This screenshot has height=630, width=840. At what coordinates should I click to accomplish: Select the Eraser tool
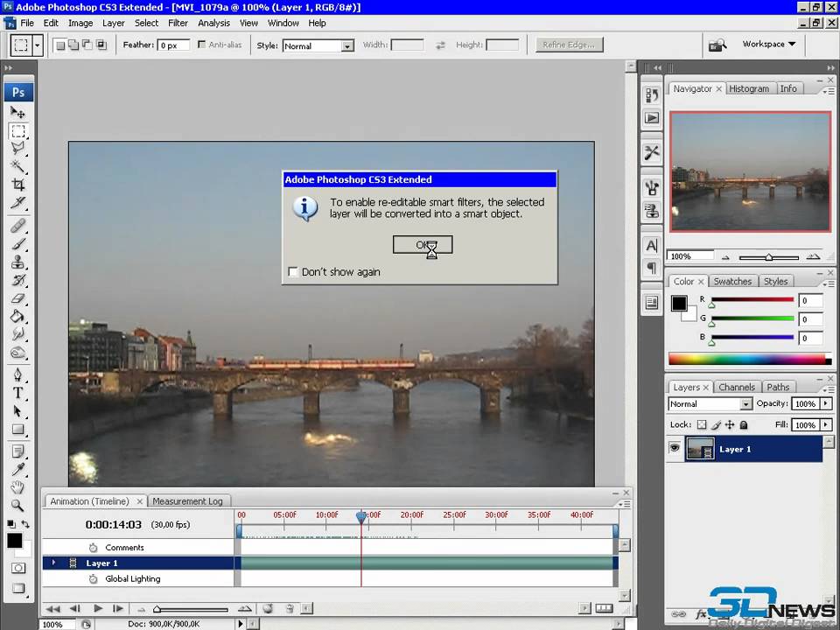pos(17,298)
